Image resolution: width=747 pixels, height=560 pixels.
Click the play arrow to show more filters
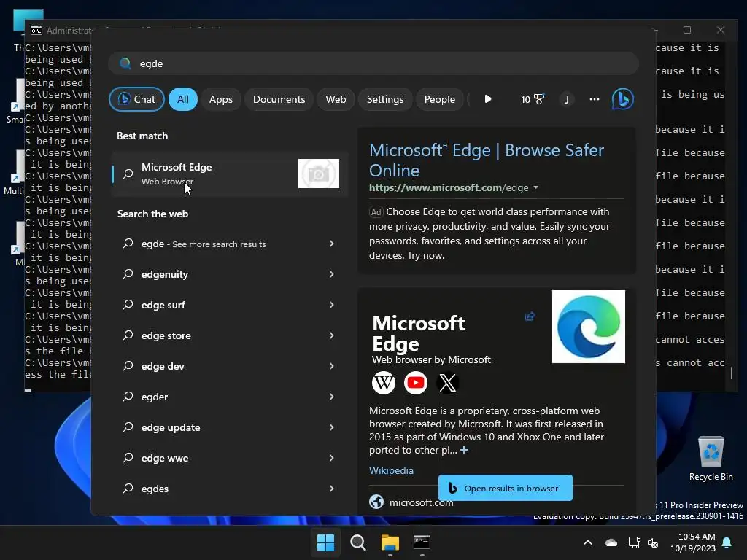tap(488, 99)
